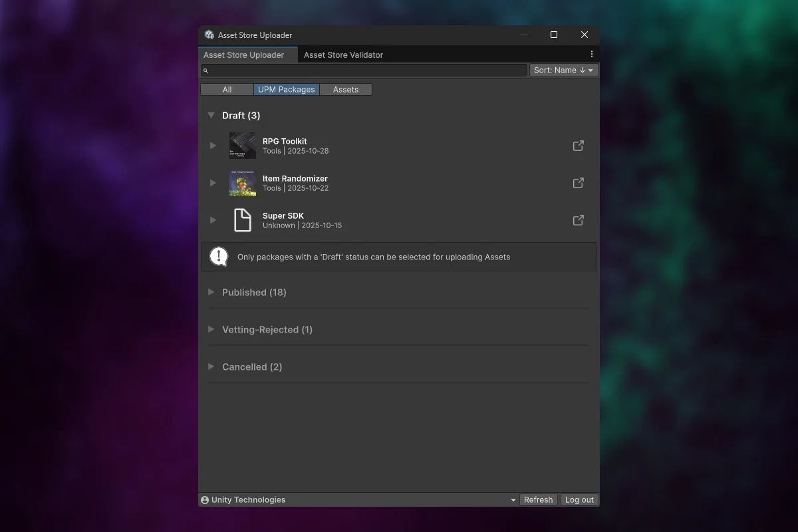
Task: Switch to Asset Store Validator tab
Action: [343, 55]
